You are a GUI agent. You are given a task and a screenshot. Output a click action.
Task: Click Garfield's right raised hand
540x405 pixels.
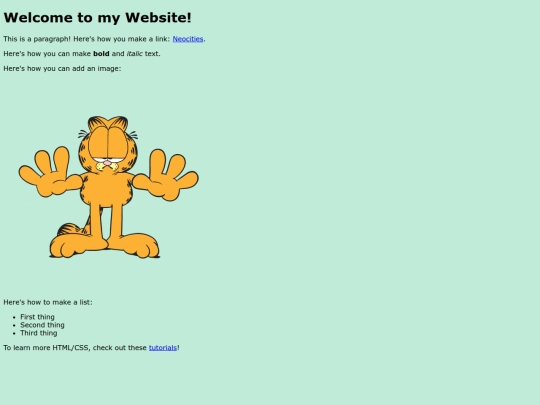(x=166, y=176)
